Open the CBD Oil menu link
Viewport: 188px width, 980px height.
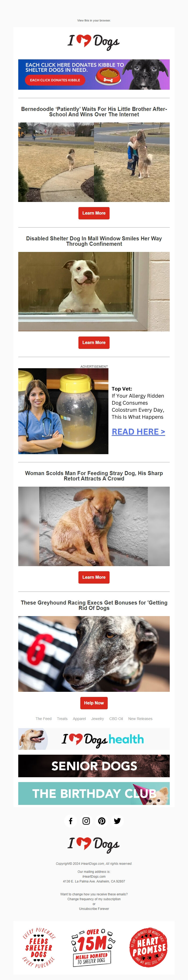[x=116, y=719]
